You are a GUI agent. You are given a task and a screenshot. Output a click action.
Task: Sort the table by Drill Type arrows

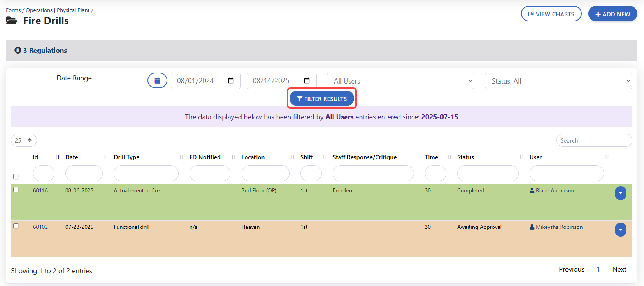[181, 157]
